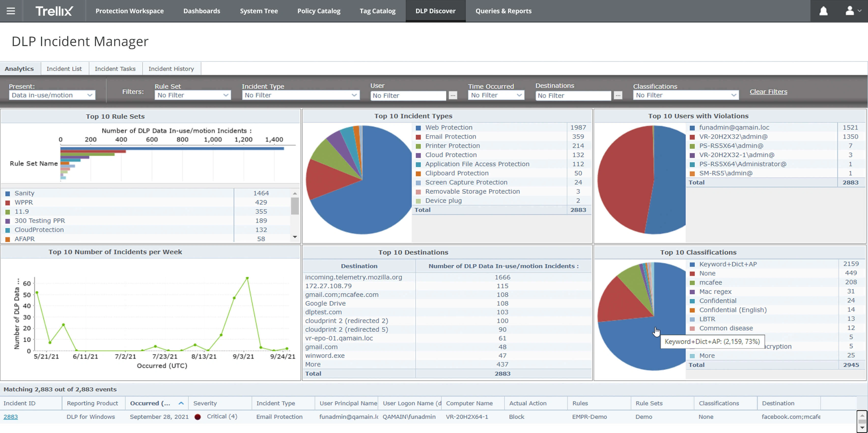
Task: Click the Trellix logo
Action: pyautogui.click(x=54, y=11)
